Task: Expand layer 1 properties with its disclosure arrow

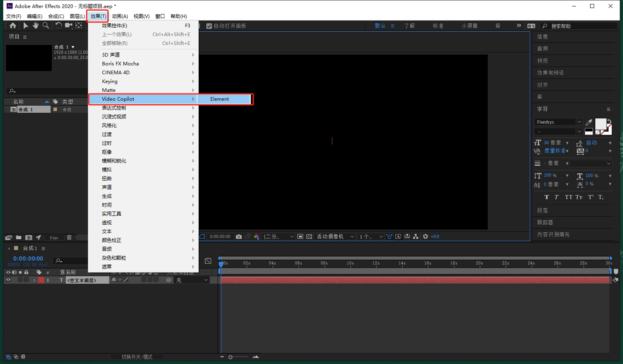Action: coord(34,280)
